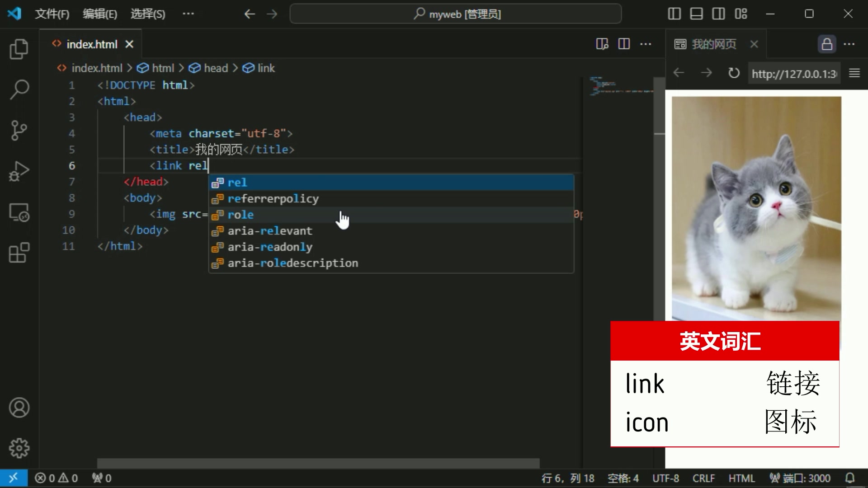
Task: Open Run and Debug view
Action: [x=19, y=171]
